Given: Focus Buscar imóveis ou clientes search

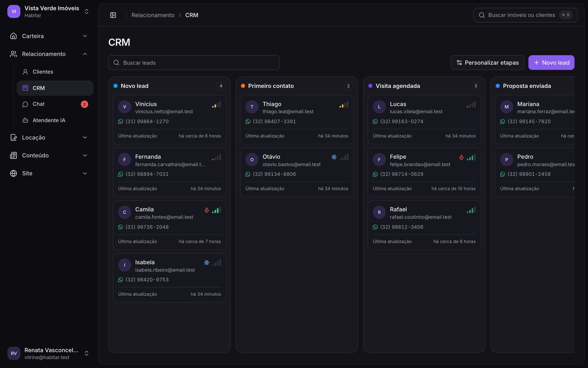Looking at the screenshot, I should point(525,15).
